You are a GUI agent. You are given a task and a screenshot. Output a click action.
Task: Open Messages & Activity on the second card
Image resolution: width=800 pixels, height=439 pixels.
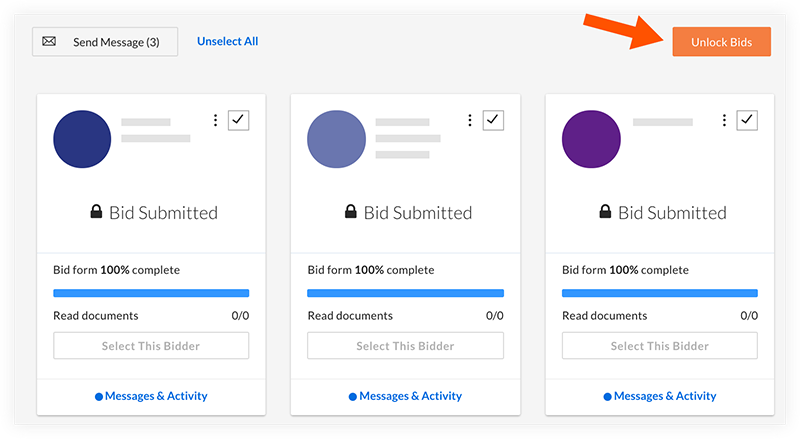point(406,396)
